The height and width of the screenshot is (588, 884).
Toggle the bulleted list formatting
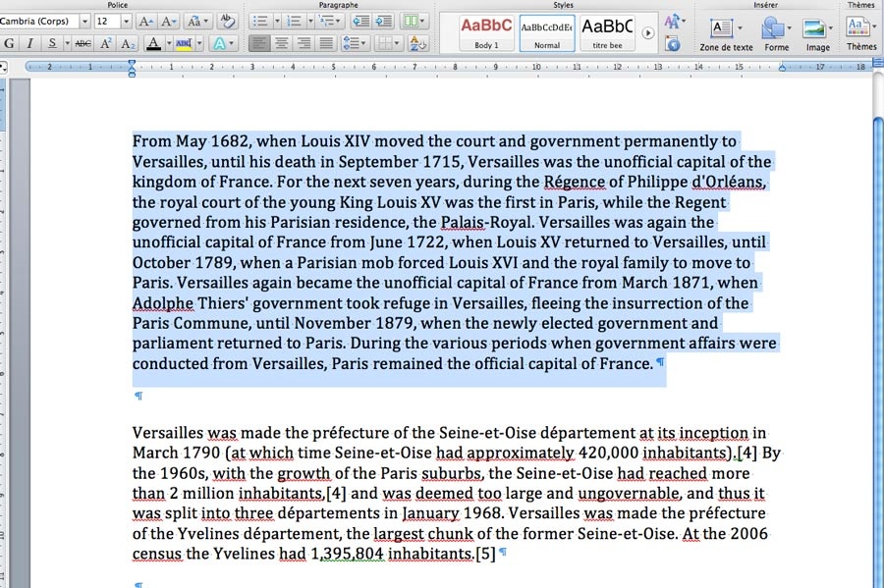coord(261,21)
